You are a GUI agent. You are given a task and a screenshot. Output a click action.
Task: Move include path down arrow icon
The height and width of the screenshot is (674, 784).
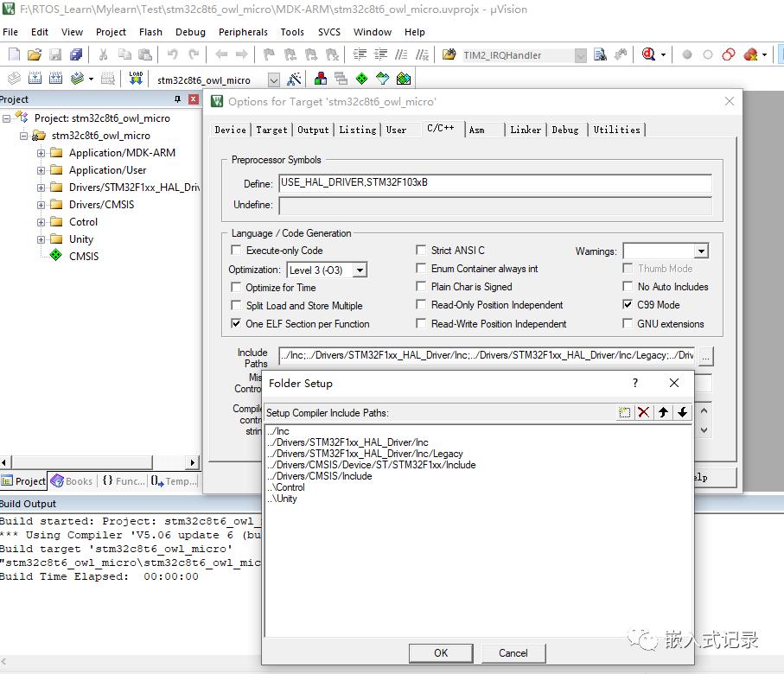[x=683, y=412]
